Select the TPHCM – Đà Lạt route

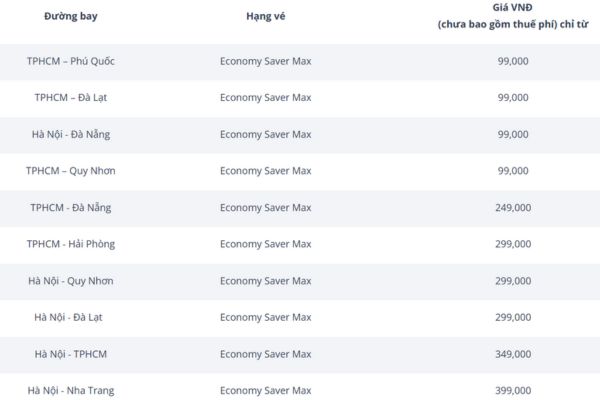click(x=71, y=98)
